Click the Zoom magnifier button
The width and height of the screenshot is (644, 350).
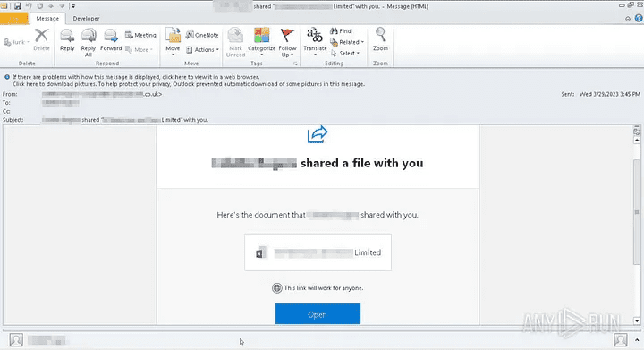pos(380,39)
